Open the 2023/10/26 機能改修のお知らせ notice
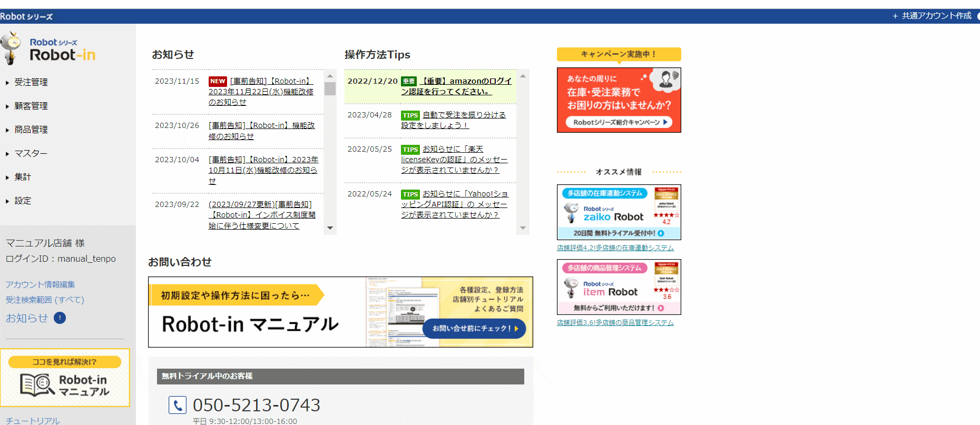The height and width of the screenshot is (425, 980). [262, 131]
